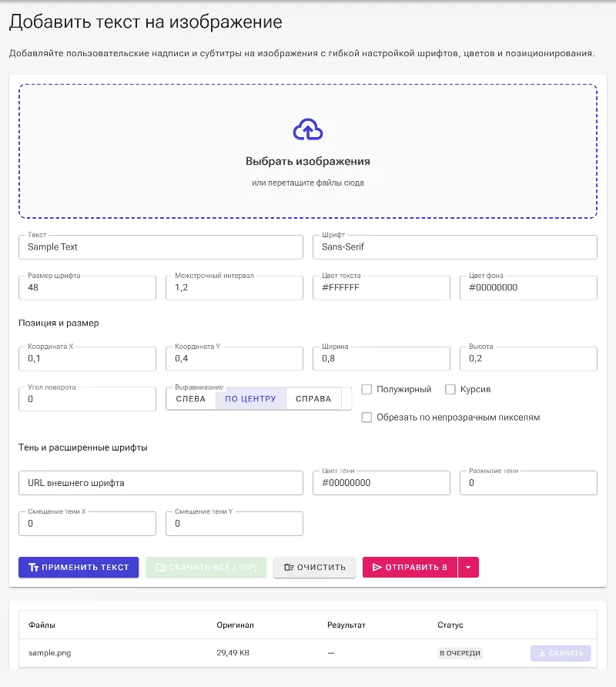Screen dimensions: 616x687
Task: Click the cloud upload icon
Action: coord(307,129)
